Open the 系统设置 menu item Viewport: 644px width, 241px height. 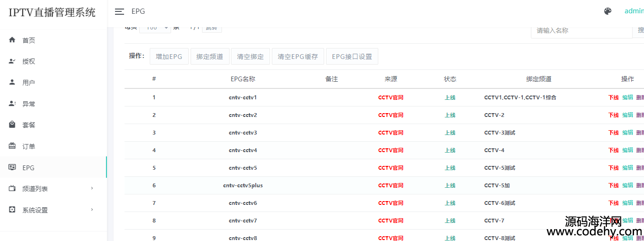[35, 210]
